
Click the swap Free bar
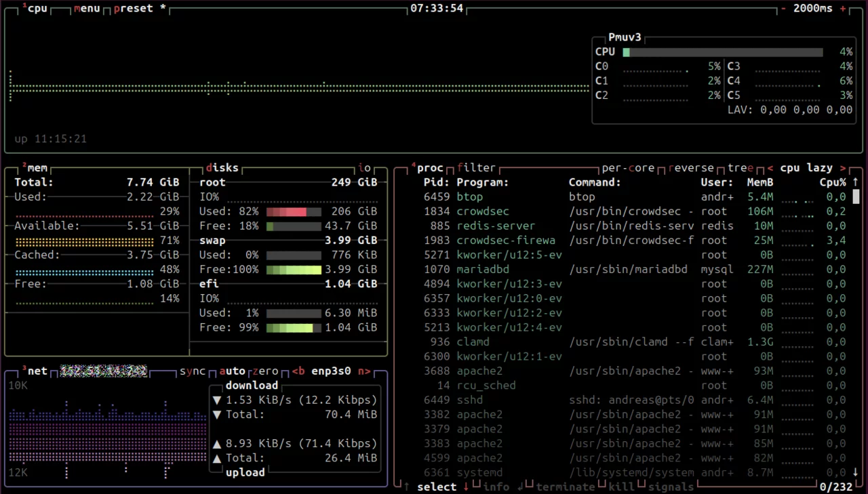294,270
